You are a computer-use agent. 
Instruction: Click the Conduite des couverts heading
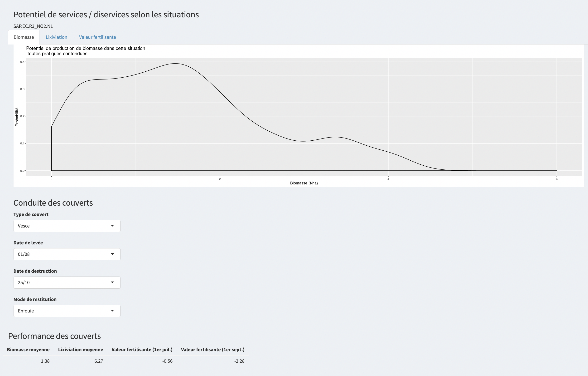point(53,203)
